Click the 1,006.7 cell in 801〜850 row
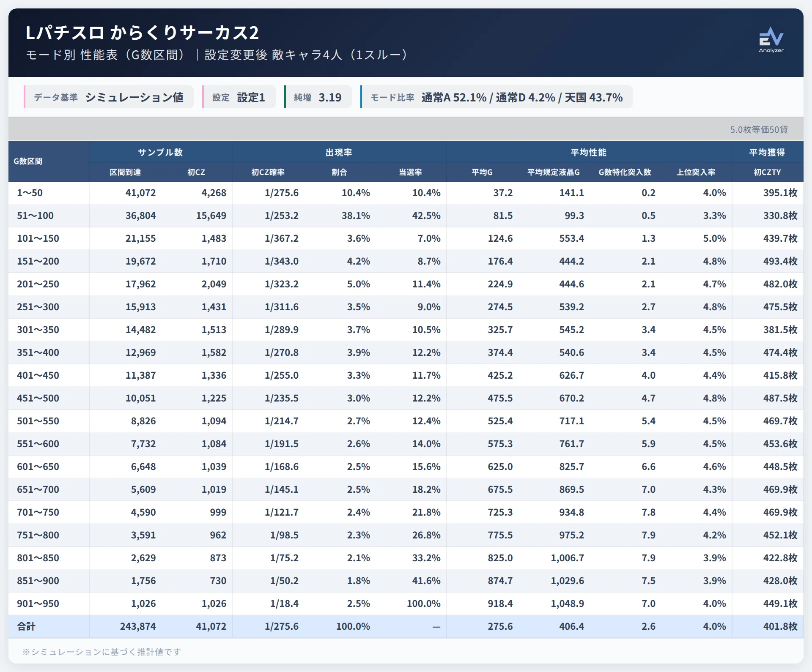The height and width of the screenshot is (672, 812). pyautogui.click(x=567, y=558)
